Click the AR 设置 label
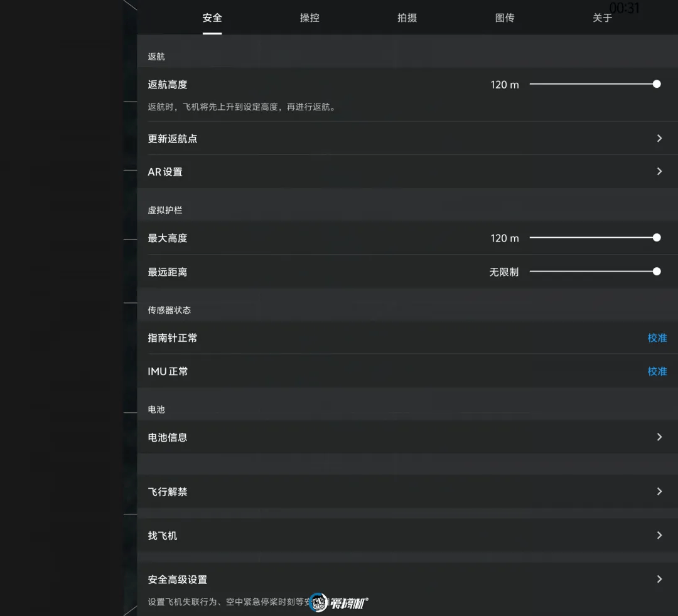 (165, 172)
